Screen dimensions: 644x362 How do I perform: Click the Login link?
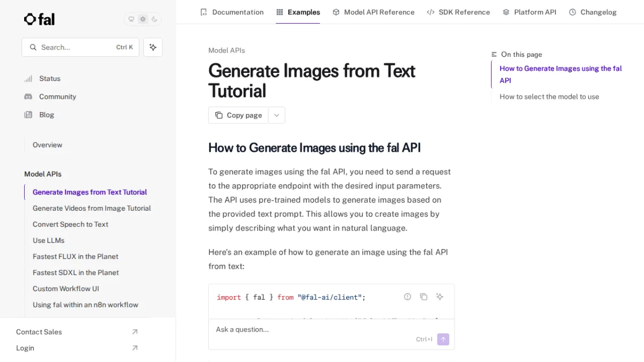25,348
